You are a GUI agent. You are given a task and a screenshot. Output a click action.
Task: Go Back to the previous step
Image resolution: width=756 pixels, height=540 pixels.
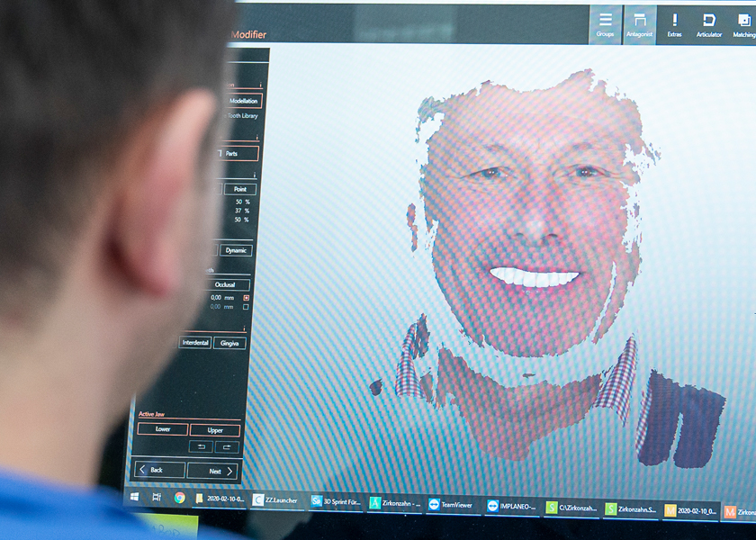[159, 469]
